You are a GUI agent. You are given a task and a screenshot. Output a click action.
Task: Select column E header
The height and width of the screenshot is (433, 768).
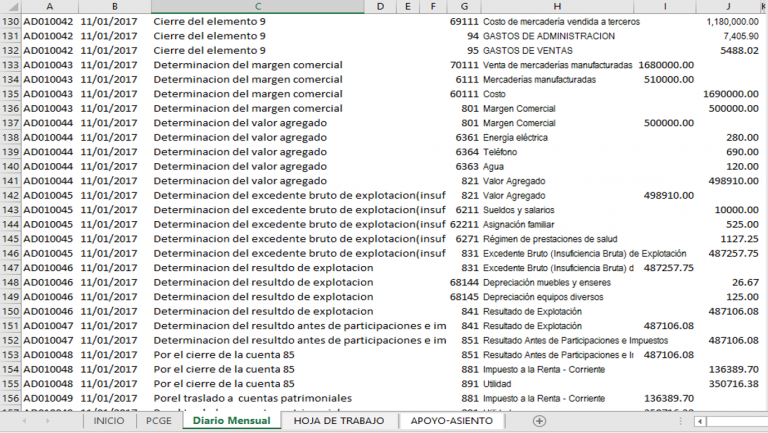click(408, 6)
